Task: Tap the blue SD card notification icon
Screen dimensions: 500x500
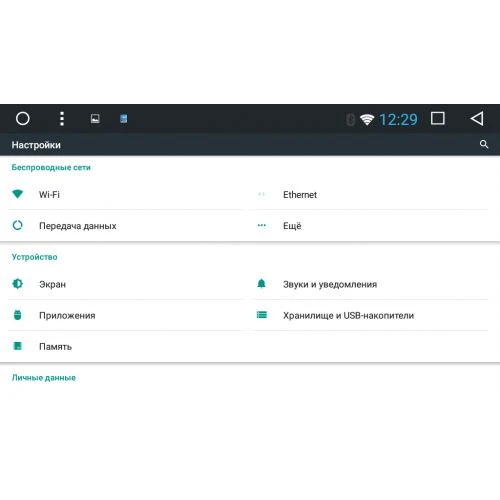Action: [124, 119]
